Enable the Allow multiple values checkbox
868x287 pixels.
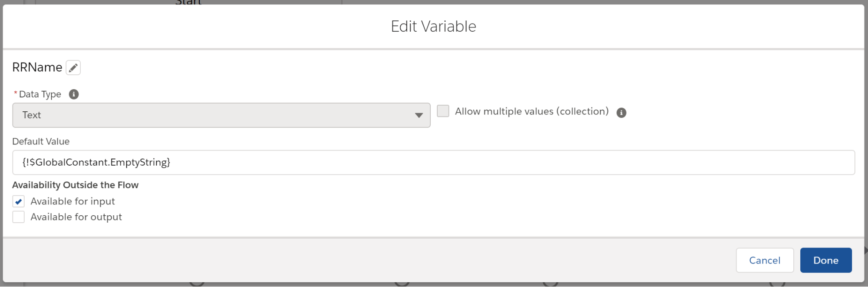coord(443,111)
